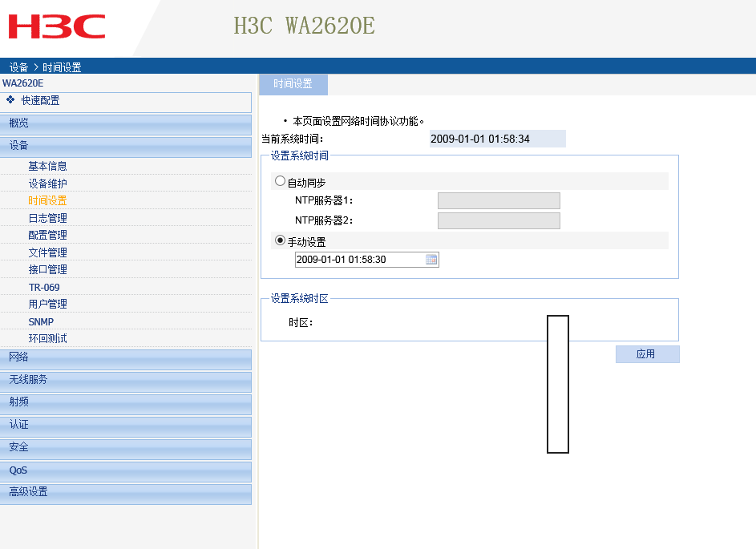Open TR-069 in the sidebar
The height and width of the screenshot is (549, 756).
(x=44, y=287)
